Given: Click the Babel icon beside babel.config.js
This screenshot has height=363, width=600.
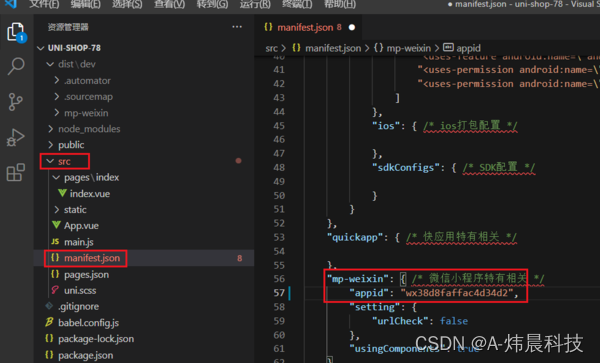Looking at the screenshot, I should [x=49, y=322].
